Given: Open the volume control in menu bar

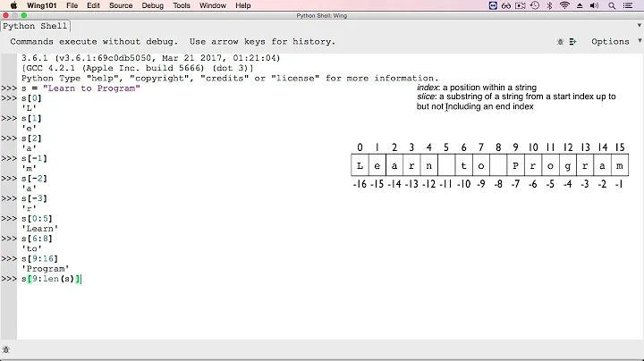Looking at the screenshot, I should tap(594, 5).
